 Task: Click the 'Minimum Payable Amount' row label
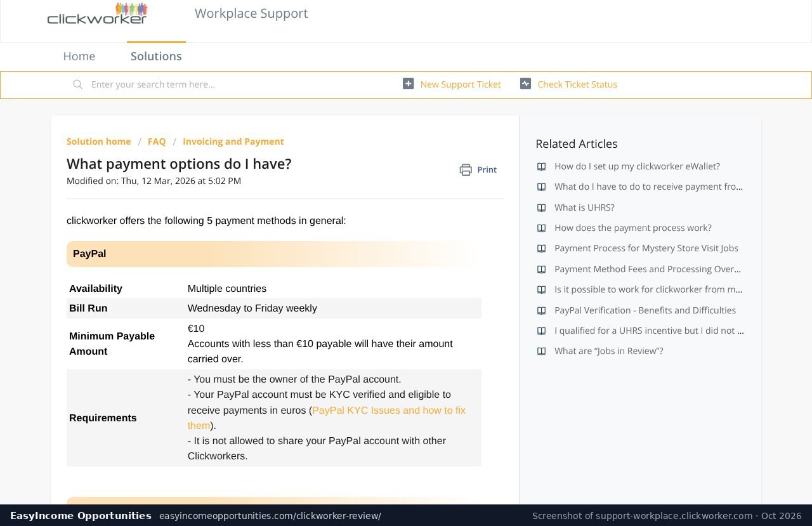[x=112, y=343]
